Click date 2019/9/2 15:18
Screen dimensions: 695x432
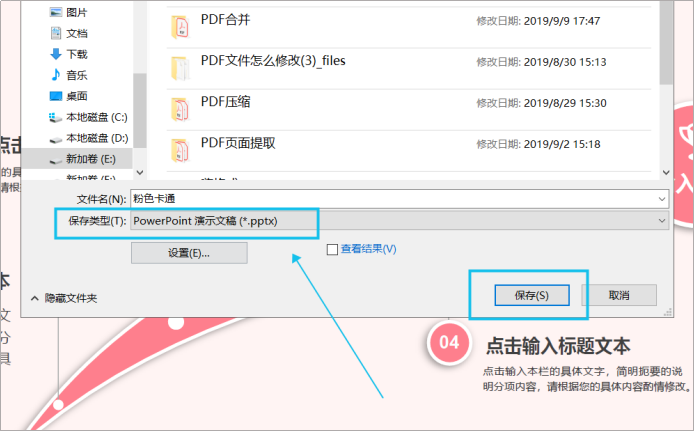(x=562, y=144)
